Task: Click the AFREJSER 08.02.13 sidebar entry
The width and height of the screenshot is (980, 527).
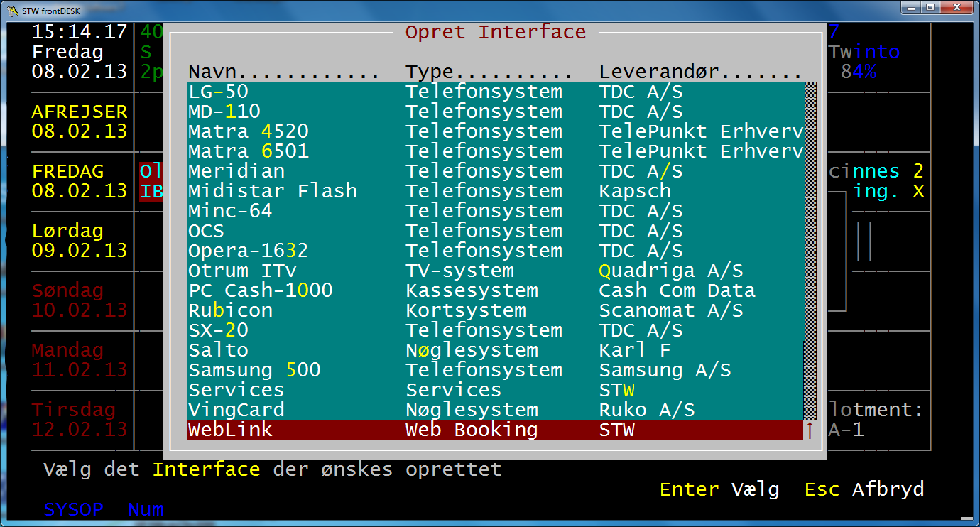Action: coord(80,121)
